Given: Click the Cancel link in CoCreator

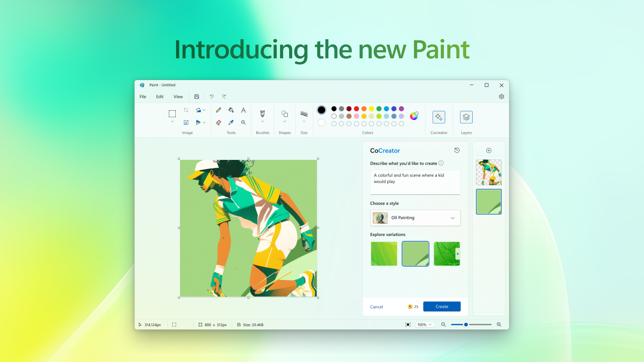Looking at the screenshot, I should coord(376,307).
